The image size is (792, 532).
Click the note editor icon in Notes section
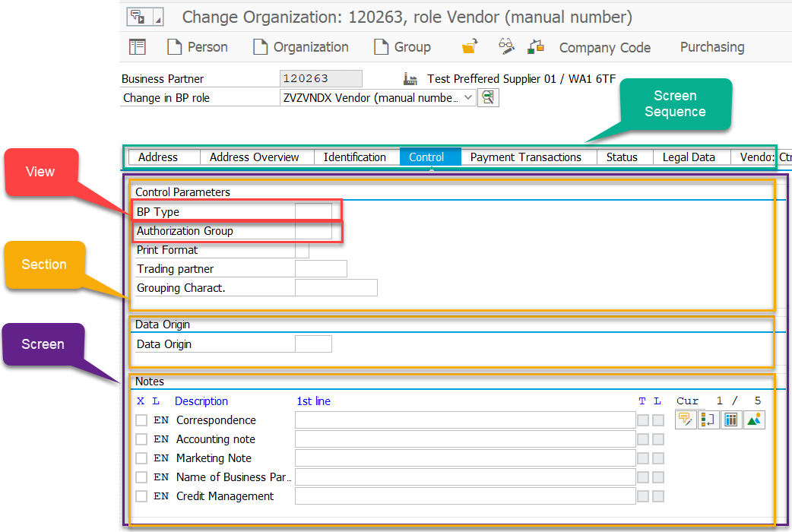[686, 419]
